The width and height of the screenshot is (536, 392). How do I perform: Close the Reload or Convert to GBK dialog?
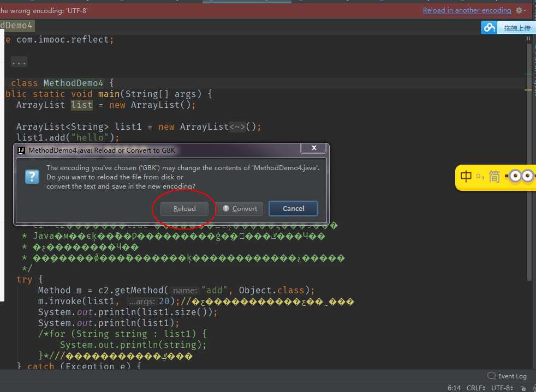(314, 148)
